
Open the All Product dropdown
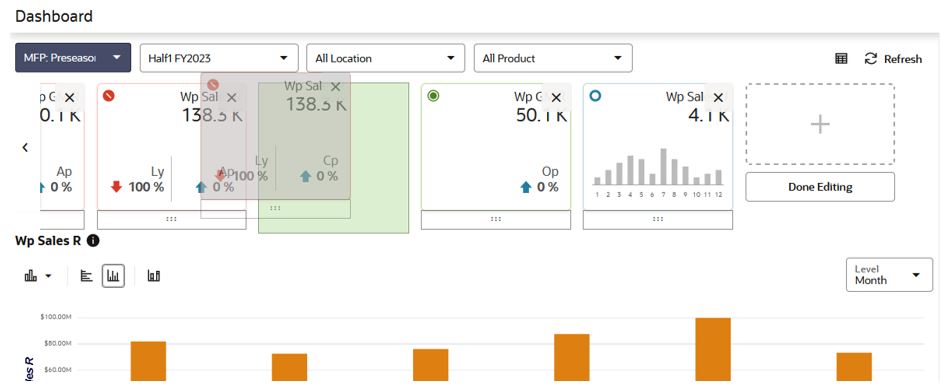[x=553, y=58]
